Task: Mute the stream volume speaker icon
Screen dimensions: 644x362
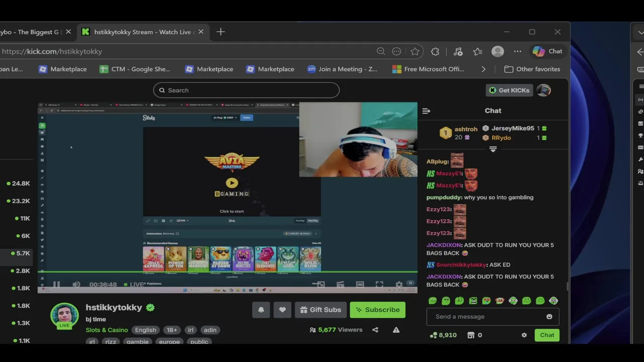Action: point(76,285)
